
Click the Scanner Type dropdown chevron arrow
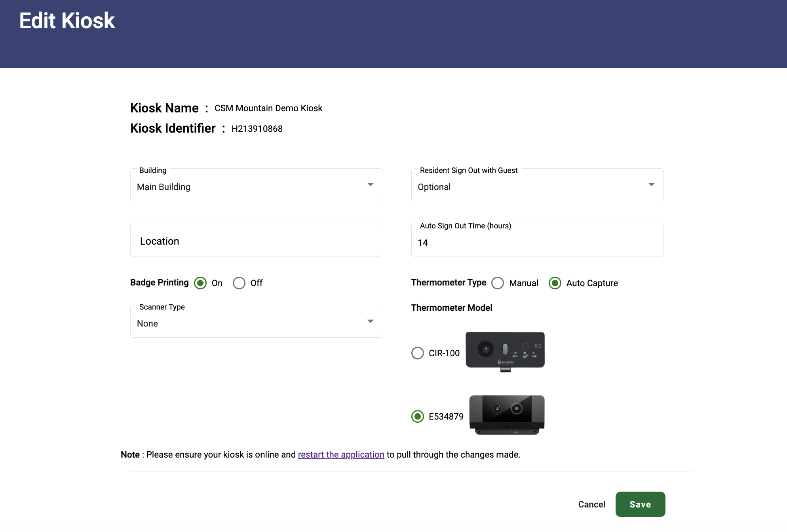coord(371,321)
